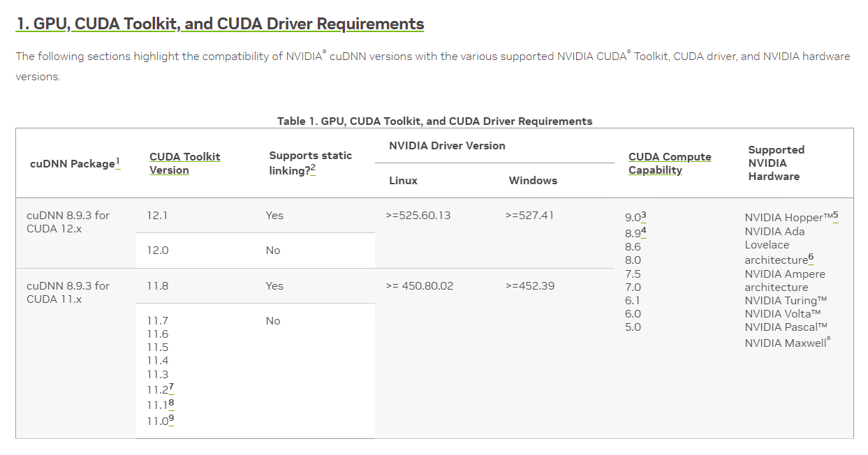
Task: Click the Table 1 caption text
Action: (x=434, y=121)
